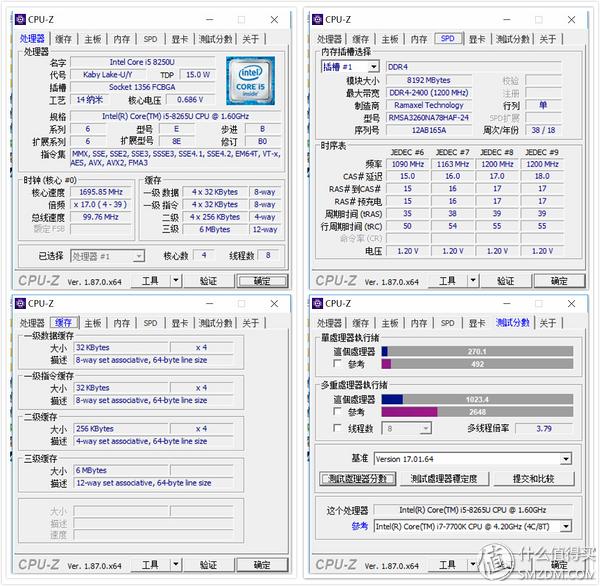This screenshot has width=600, height=586.
Task: Open the 线程数 value 8 dropdown
Action: tap(426, 428)
